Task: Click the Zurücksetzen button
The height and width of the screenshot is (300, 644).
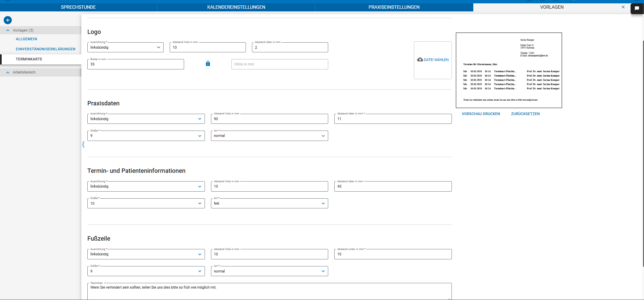Action: pyautogui.click(x=525, y=114)
